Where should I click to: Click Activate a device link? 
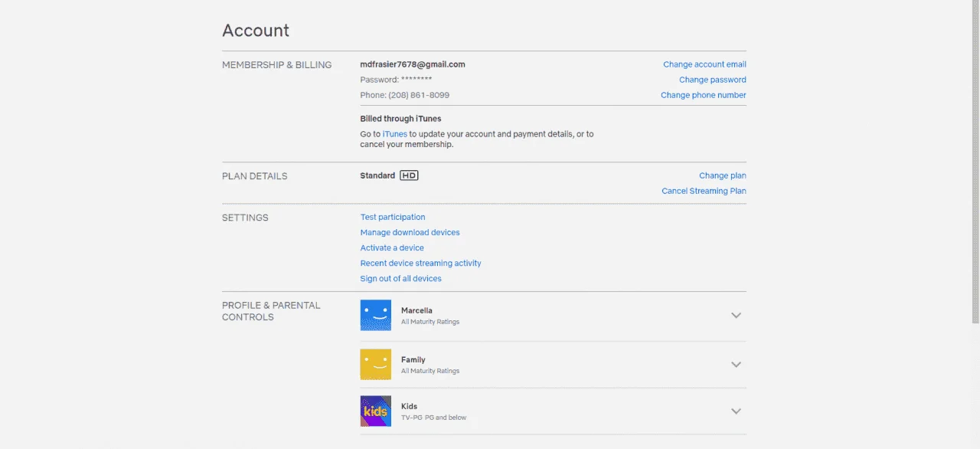[x=392, y=247]
